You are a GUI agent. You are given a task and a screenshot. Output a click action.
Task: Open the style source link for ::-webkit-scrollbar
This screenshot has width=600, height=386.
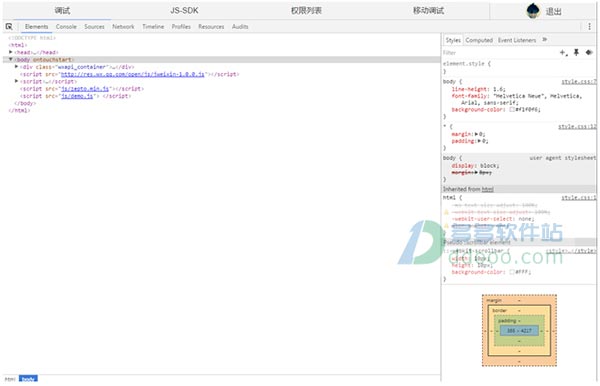(571, 251)
